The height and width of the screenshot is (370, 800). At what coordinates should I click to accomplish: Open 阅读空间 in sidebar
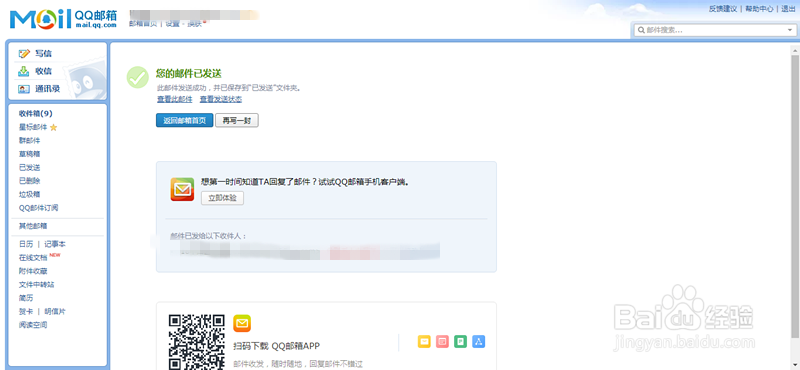click(33, 325)
